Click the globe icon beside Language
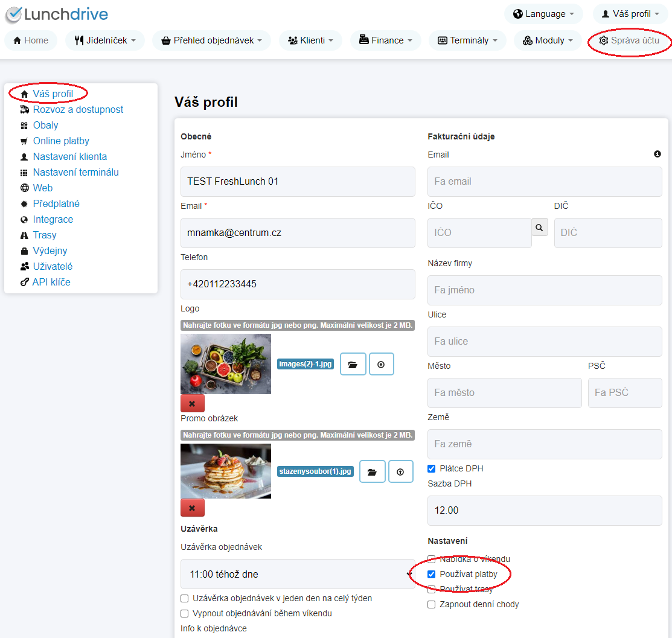The image size is (672, 638). (x=517, y=14)
